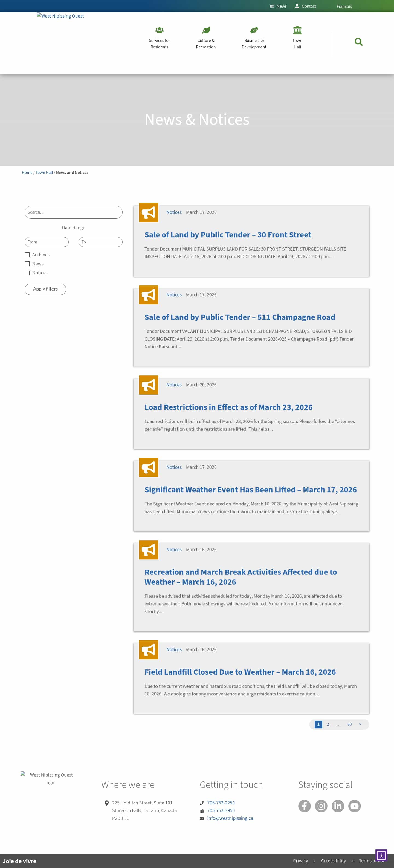Open the YouTube social icon
394x868 pixels.
[354, 806]
